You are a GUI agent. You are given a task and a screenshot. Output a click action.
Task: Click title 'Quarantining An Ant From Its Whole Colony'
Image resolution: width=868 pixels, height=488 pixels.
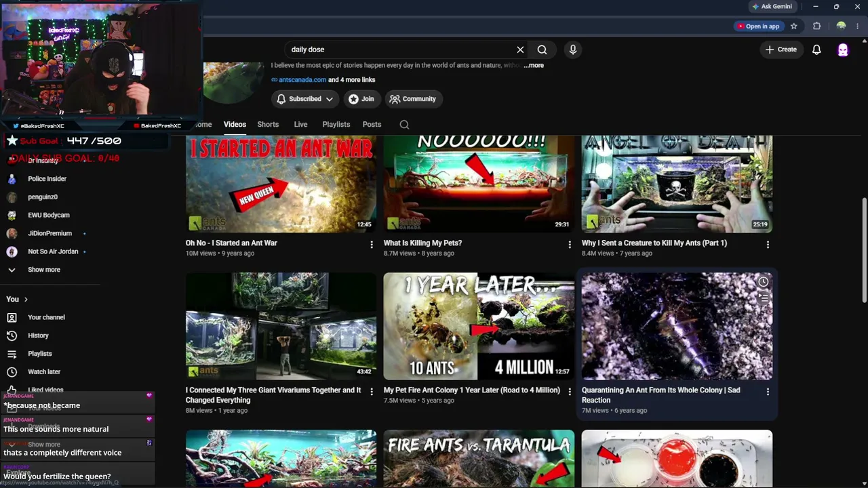point(661,395)
